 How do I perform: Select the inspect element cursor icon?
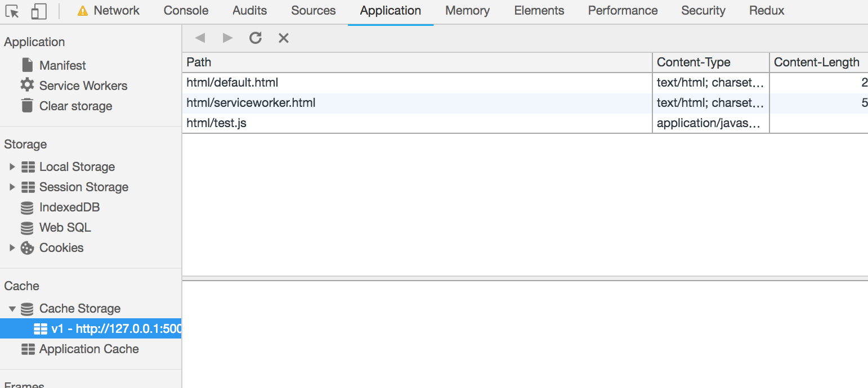tap(11, 11)
